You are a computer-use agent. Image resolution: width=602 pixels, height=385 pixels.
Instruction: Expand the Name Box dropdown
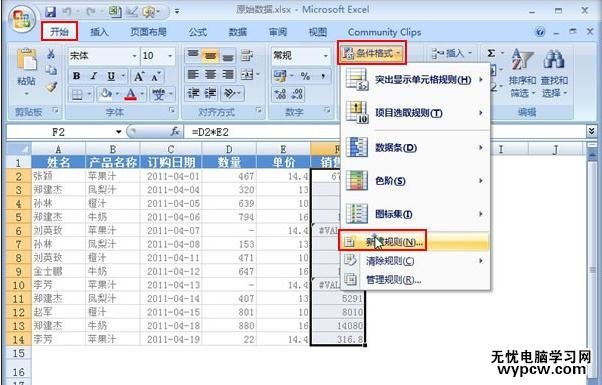pyautogui.click(x=118, y=132)
